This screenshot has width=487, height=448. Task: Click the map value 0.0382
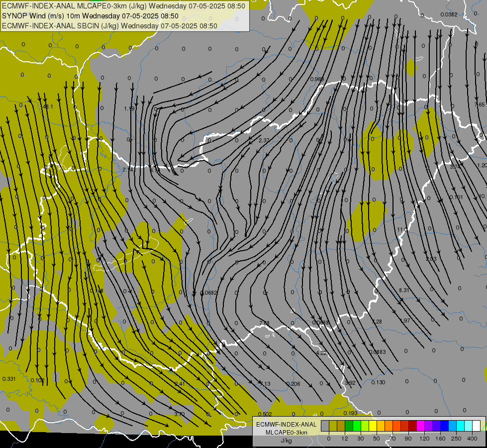click(x=449, y=14)
